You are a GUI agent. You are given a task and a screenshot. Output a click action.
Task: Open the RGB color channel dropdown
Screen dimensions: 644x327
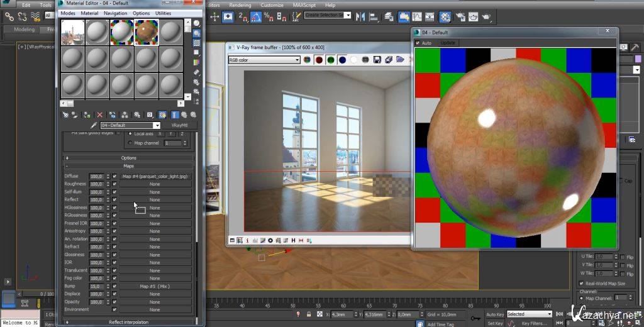[x=264, y=60]
